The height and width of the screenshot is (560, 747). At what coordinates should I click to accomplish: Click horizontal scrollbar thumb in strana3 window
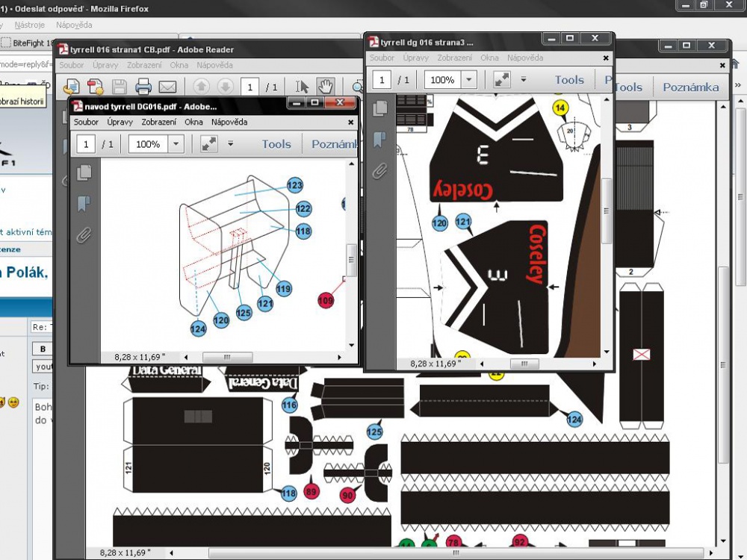[x=524, y=364]
